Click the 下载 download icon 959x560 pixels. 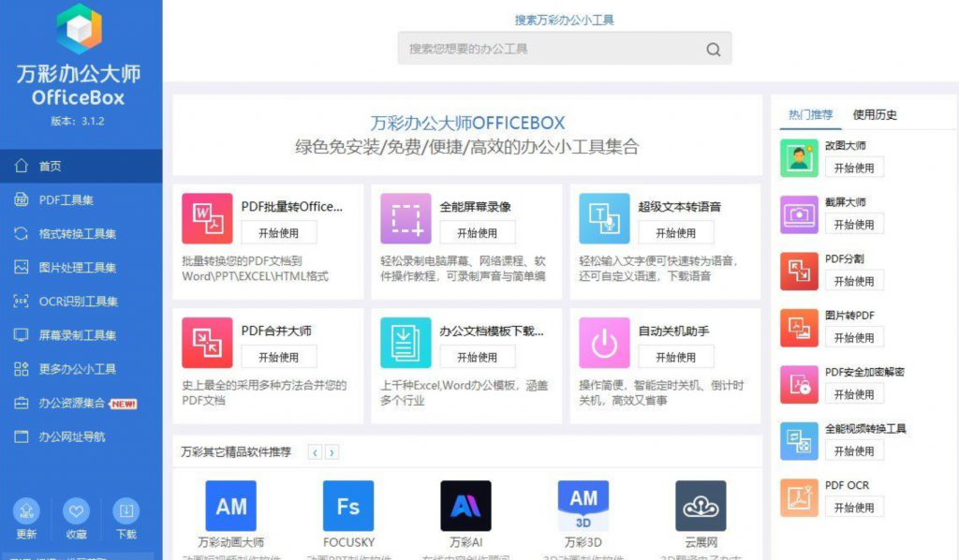126,511
